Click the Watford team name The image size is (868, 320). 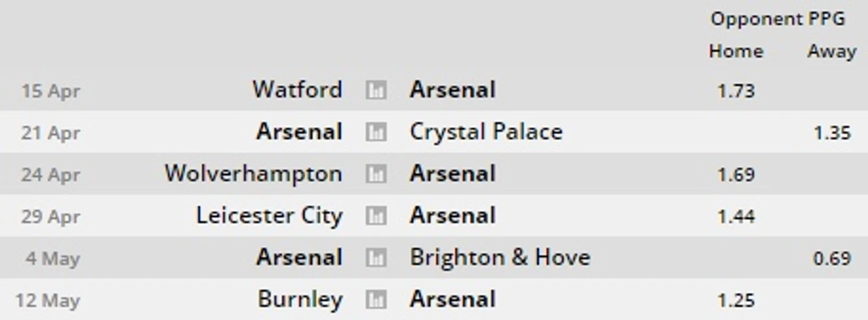pyautogui.click(x=297, y=90)
